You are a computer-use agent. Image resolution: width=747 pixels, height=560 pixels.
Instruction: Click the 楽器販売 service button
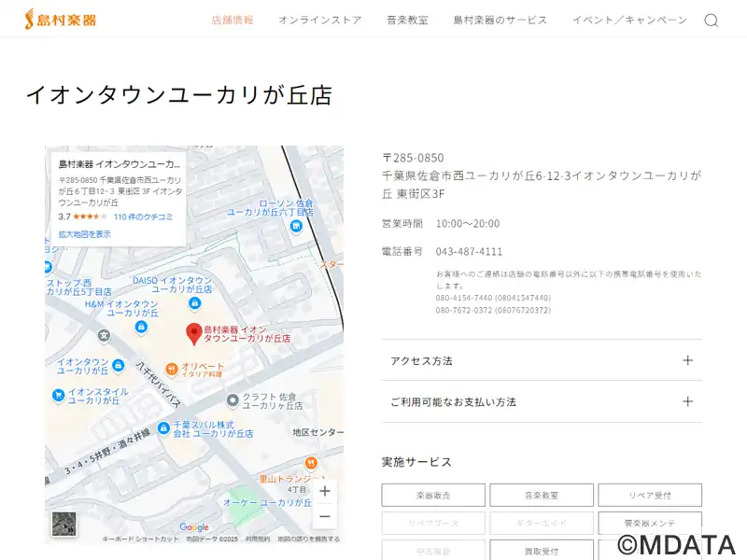433,496
